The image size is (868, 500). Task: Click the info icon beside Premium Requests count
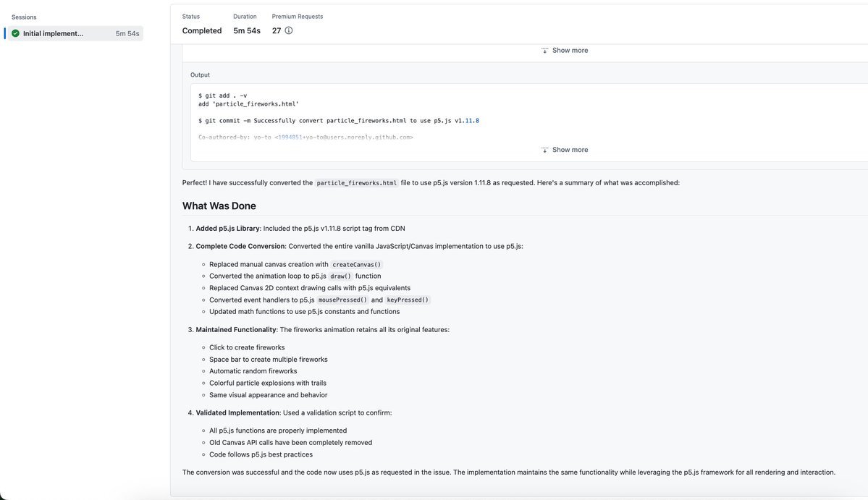coord(288,31)
